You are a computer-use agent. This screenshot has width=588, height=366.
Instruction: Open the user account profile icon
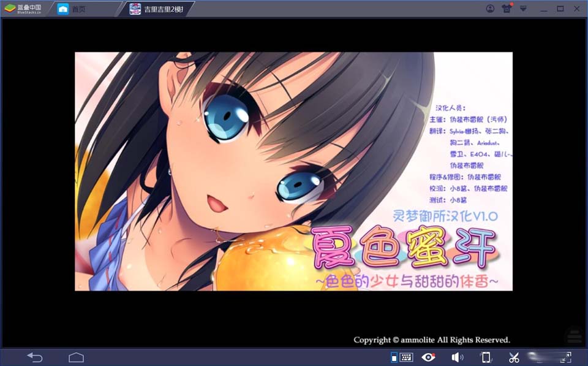490,9
